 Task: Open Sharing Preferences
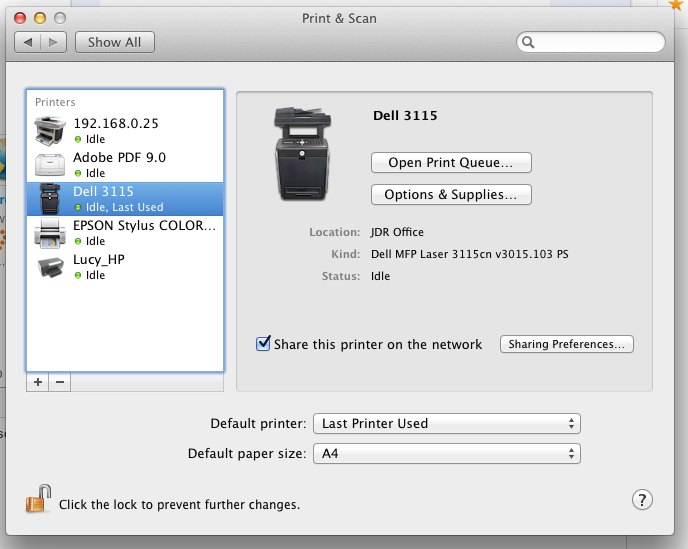566,344
